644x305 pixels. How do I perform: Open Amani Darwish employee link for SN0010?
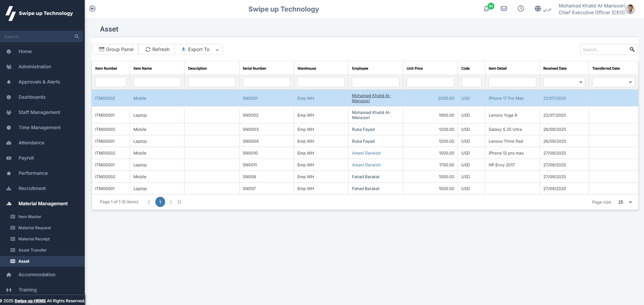tap(366, 153)
